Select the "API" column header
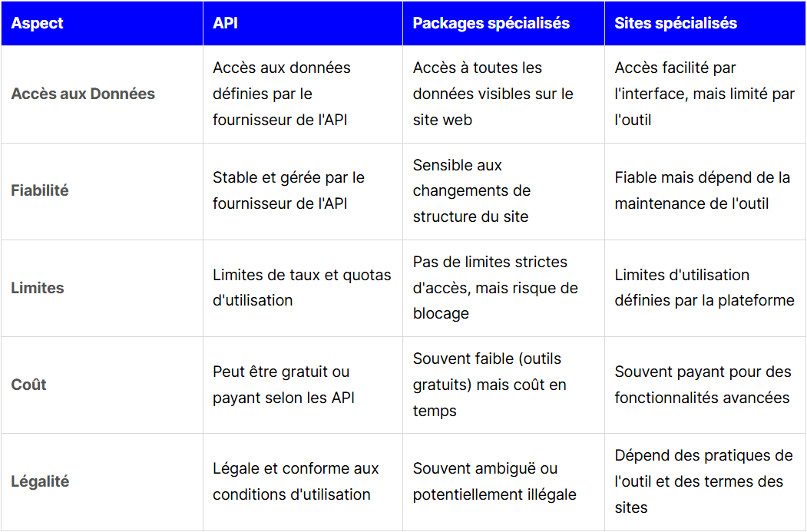The width and height of the screenshot is (807, 532). tap(225, 23)
